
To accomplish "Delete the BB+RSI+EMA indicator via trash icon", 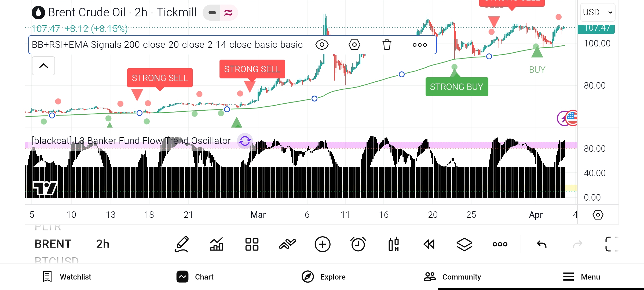I will (x=387, y=45).
